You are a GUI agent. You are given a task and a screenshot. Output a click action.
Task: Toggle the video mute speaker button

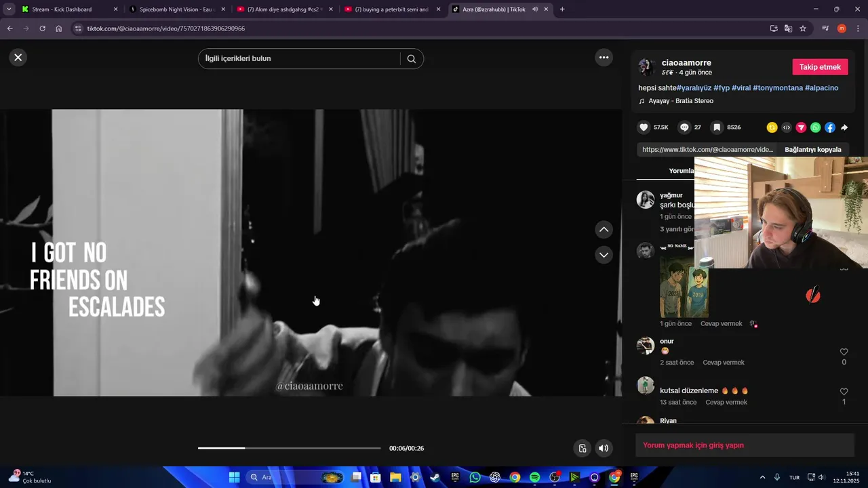click(604, 448)
